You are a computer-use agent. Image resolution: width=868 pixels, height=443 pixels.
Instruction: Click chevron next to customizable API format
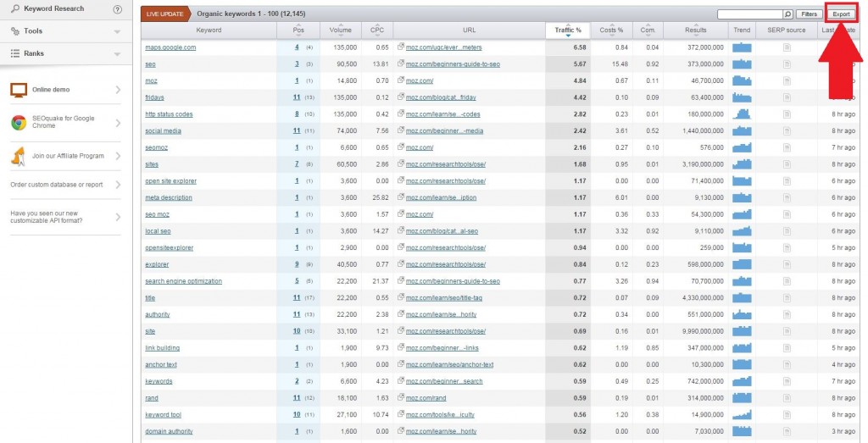pyautogui.click(x=117, y=217)
